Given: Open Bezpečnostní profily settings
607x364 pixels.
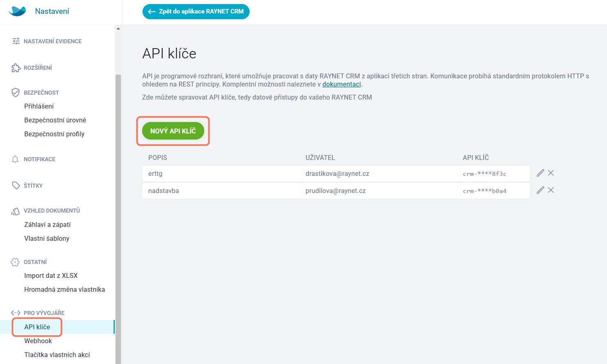Looking at the screenshot, I should coord(54,134).
